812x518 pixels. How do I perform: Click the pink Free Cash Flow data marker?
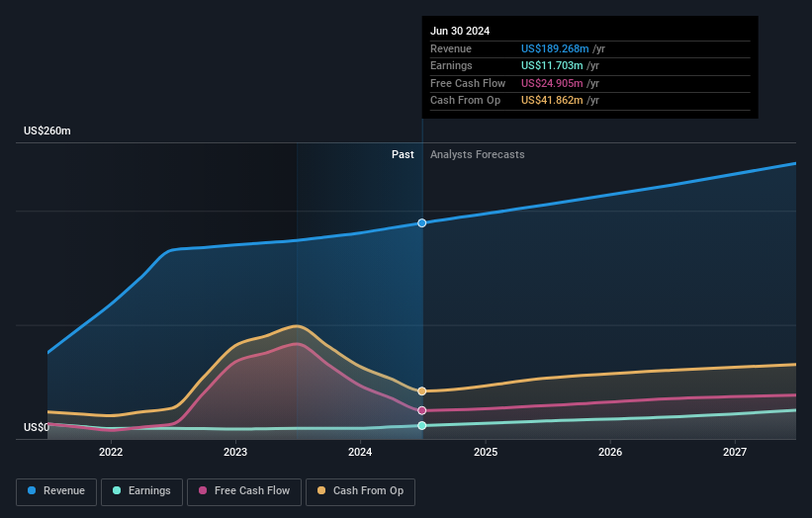pos(422,410)
